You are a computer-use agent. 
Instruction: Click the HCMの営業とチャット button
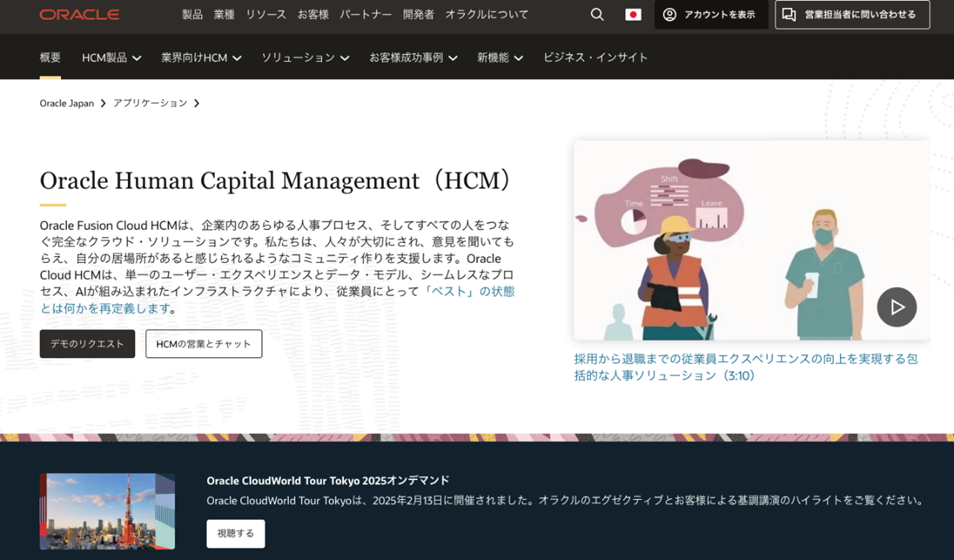point(203,343)
